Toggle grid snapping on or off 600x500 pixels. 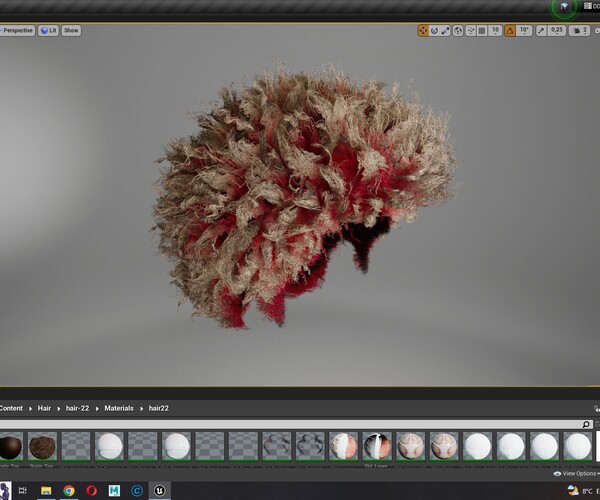(x=482, y=31)
